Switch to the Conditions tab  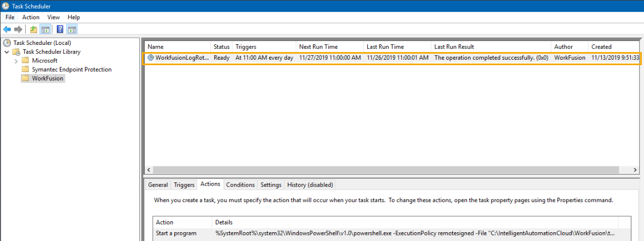point(240,185)
